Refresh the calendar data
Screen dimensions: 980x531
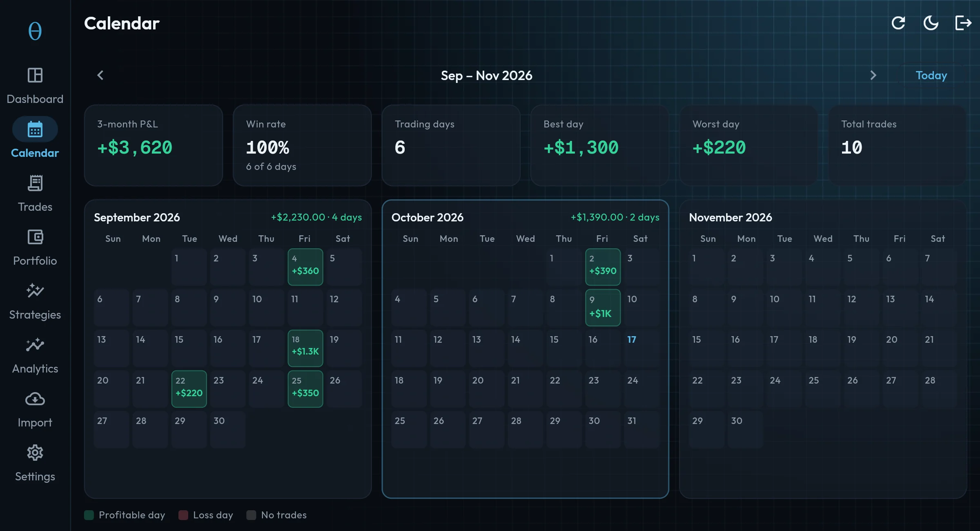pos(898,23)
